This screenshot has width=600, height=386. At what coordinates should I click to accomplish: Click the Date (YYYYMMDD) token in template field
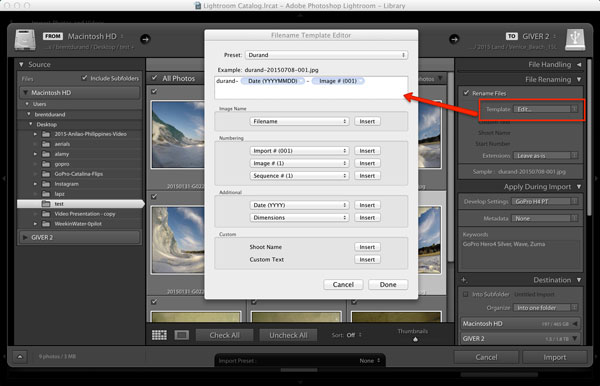coord(272,81)
